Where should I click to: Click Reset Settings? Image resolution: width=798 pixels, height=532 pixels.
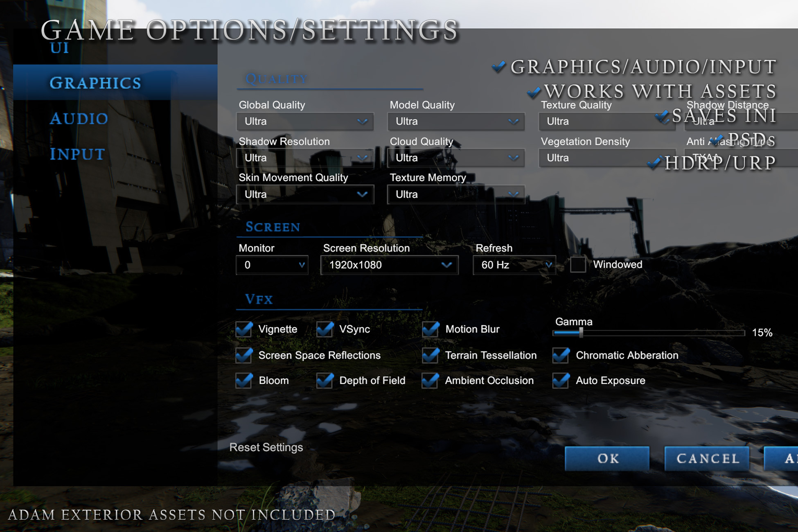266,447
